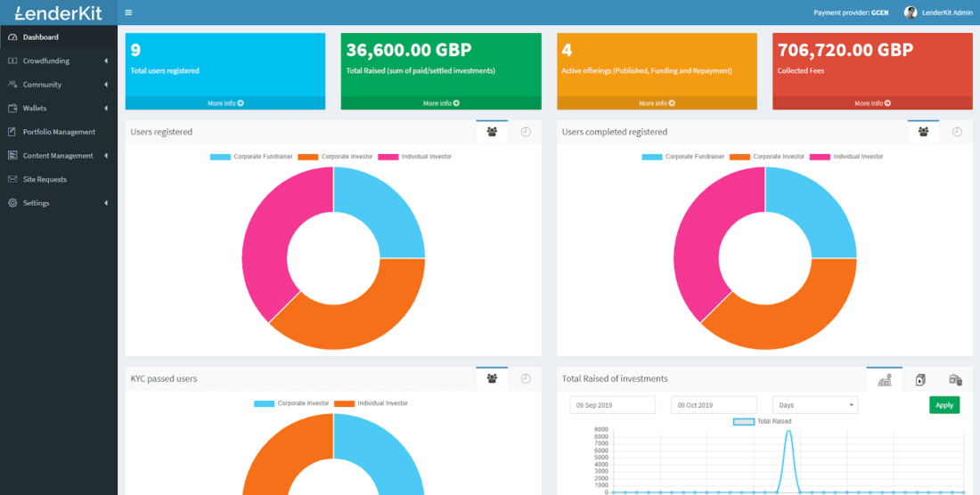Expand the Crowdfunding submenu arrow

pos(106,61)
